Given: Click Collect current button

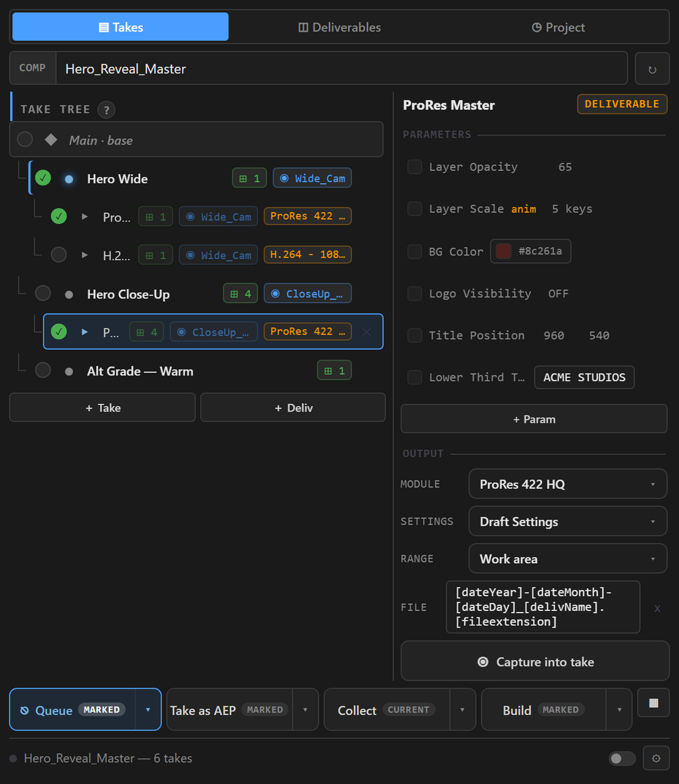Looking at the screenshot, I should [386, 710].
